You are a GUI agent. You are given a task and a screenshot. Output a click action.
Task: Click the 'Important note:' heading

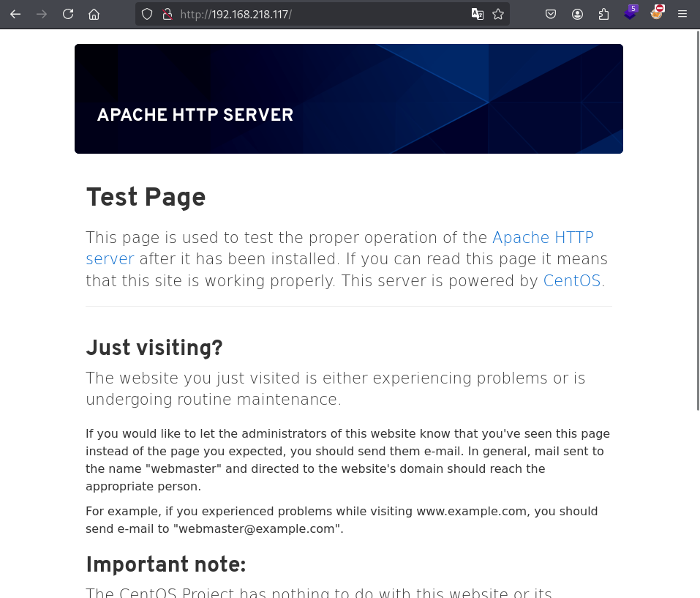[166, 564]
